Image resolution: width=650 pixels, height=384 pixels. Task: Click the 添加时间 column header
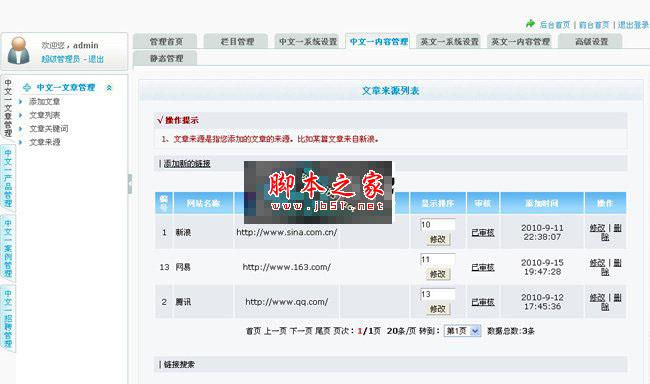[542, 204]
